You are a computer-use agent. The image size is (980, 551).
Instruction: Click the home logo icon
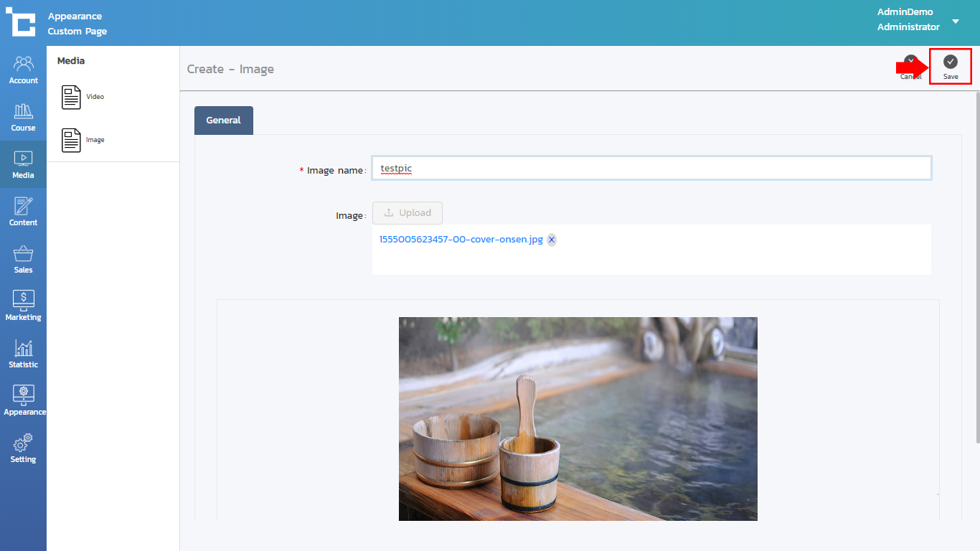point(22,22)
